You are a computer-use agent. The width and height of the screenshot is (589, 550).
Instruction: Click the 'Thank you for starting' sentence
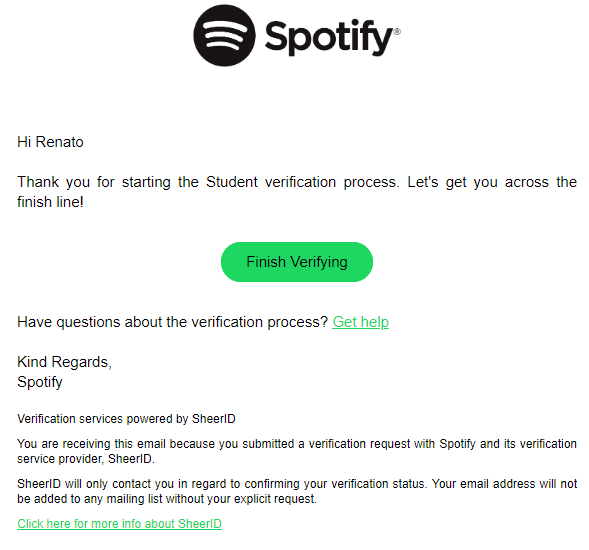208,182
